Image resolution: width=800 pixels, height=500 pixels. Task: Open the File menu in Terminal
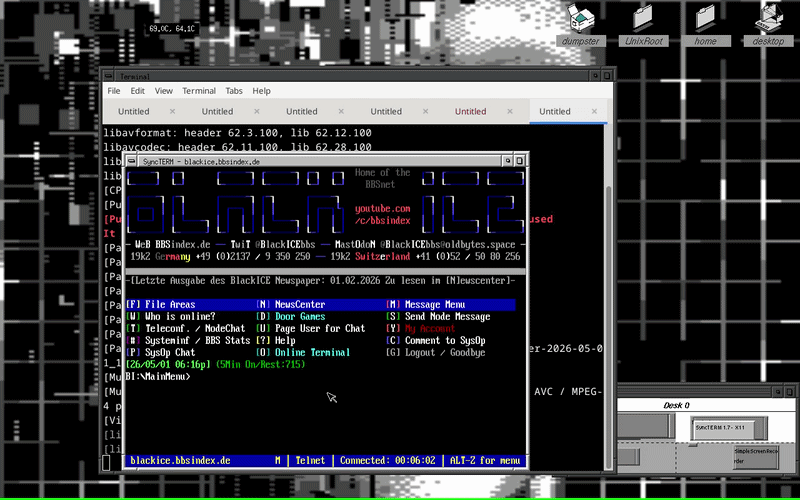pos(114,91)
